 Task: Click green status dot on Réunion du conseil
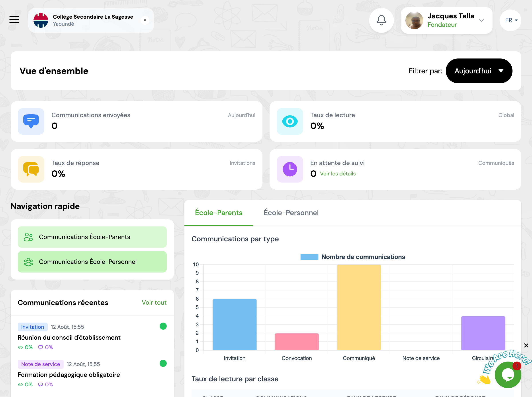coord(163,326)
